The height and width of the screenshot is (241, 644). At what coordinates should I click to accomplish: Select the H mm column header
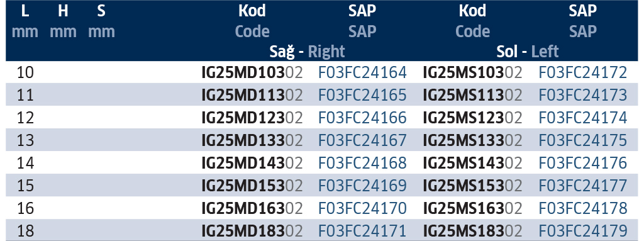[x=63, y=21]
